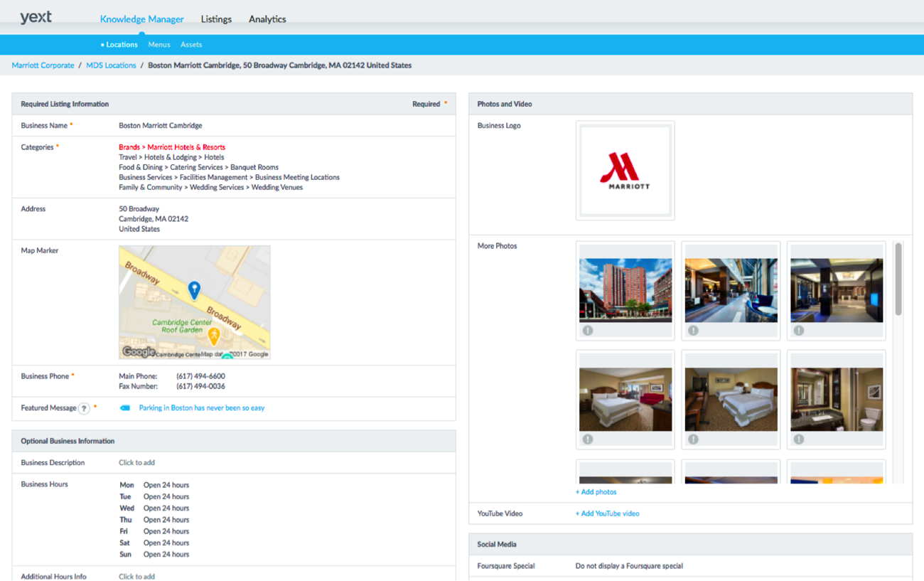Go to Marriott Corporate breadcrumb
Image resolution: width=924 pixels, height=581 pixels.
43,65
